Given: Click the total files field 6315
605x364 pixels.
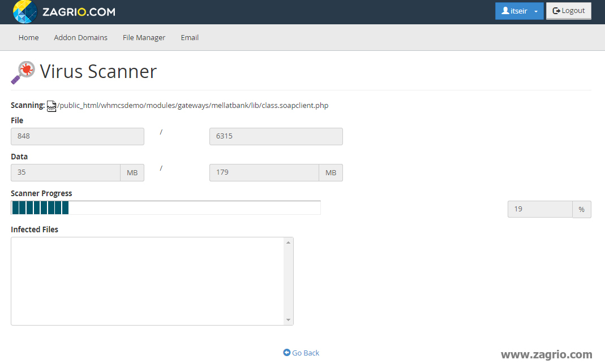Looking at the screenshot, I should pos(276,136).
